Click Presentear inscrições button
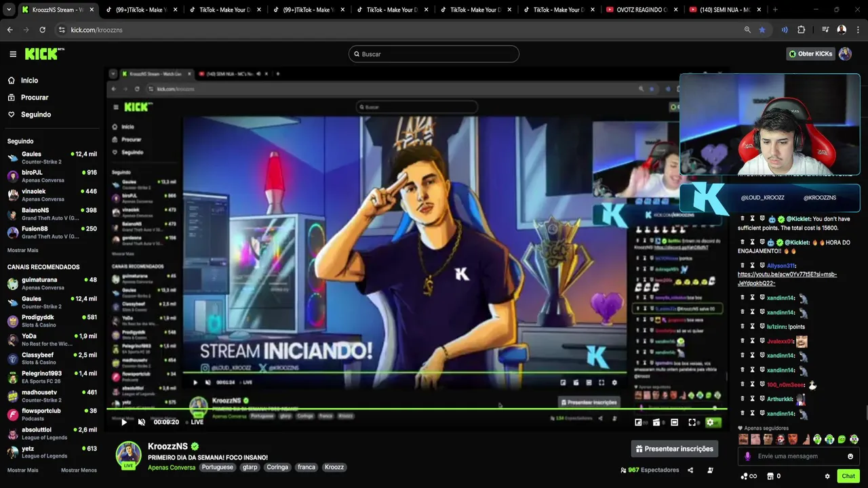The image size is (868, 488). (675, 449)
